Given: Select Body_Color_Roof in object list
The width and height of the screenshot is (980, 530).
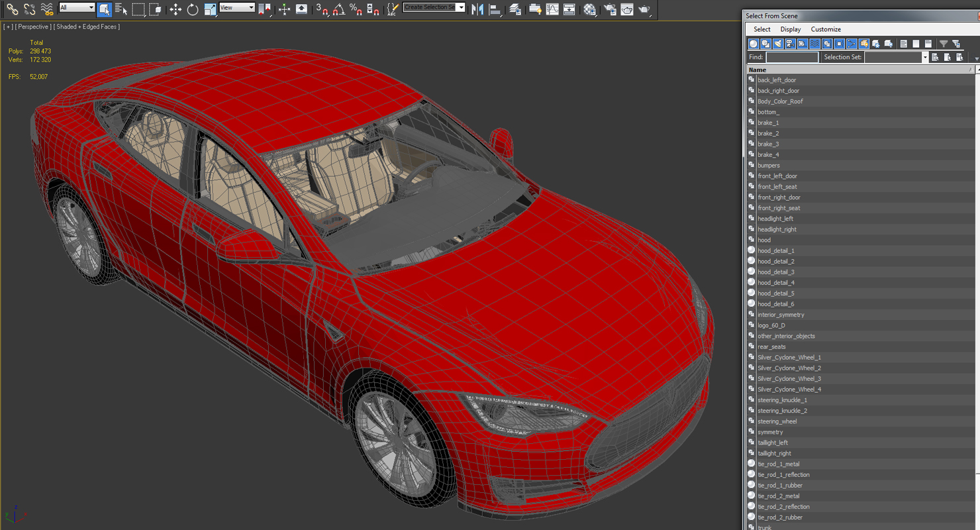Looking at the screenshot, I should pos(780,101).
